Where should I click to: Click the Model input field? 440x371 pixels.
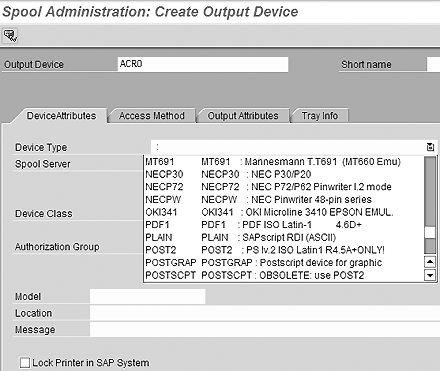coord(148,296)
